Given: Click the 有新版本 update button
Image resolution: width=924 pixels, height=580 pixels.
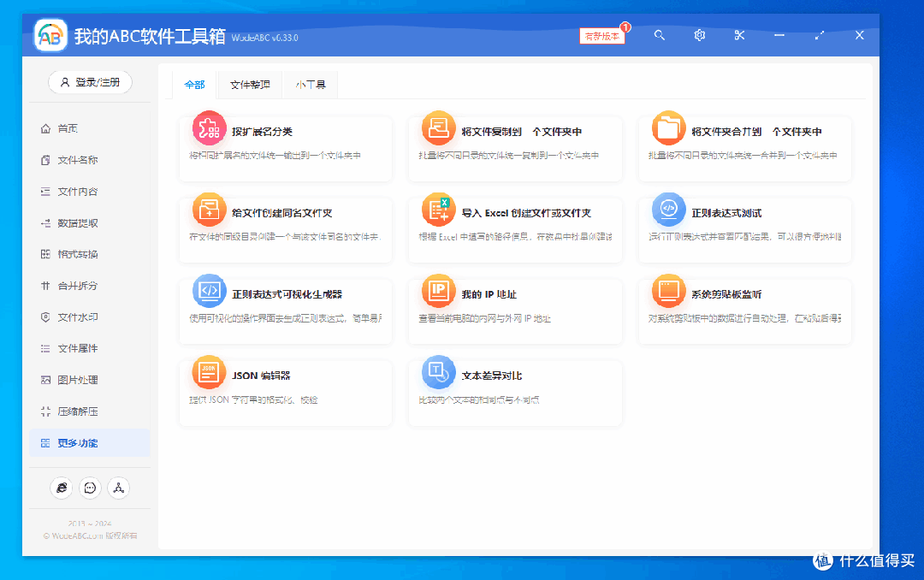Looking at the screenshot, I should [x=602, y=36].
